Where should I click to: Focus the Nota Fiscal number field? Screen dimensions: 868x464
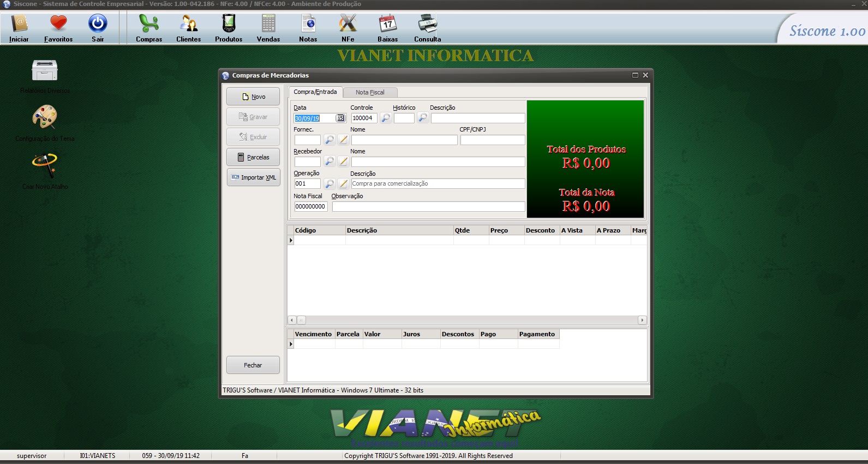pos(311,206)
